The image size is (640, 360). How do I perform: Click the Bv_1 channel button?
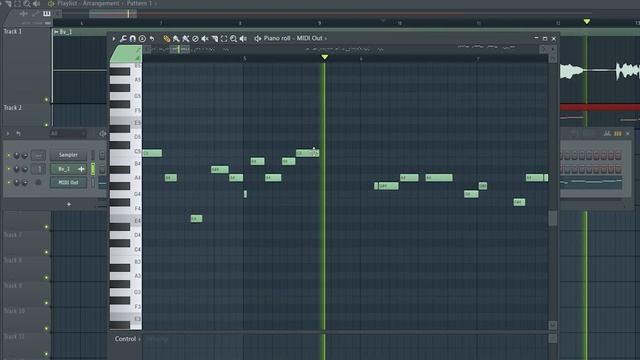click(68, 169)
